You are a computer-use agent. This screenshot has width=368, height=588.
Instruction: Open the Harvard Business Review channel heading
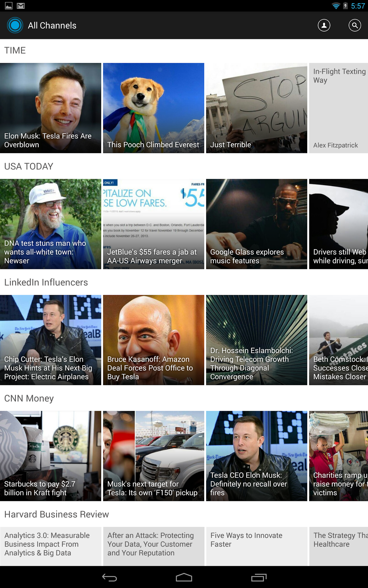(56, 514)
